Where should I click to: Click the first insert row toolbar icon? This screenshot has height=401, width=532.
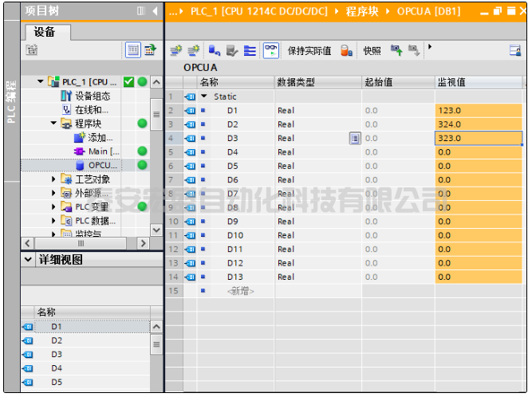176,50
